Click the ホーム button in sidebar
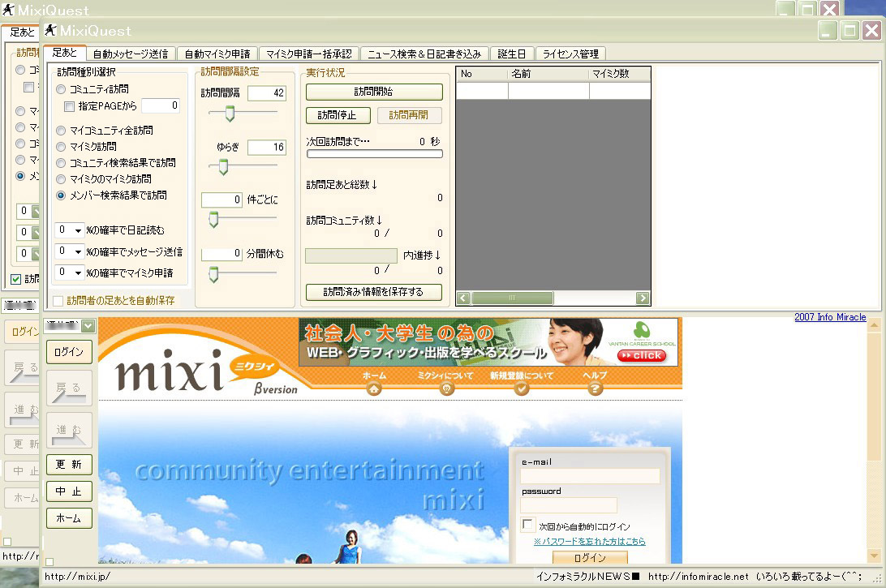 pos(69,518)
